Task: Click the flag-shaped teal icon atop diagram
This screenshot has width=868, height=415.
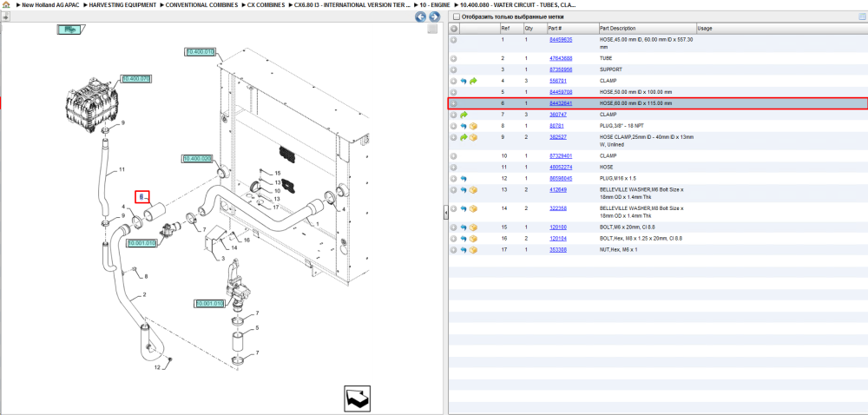Action: tap(71, 30)
